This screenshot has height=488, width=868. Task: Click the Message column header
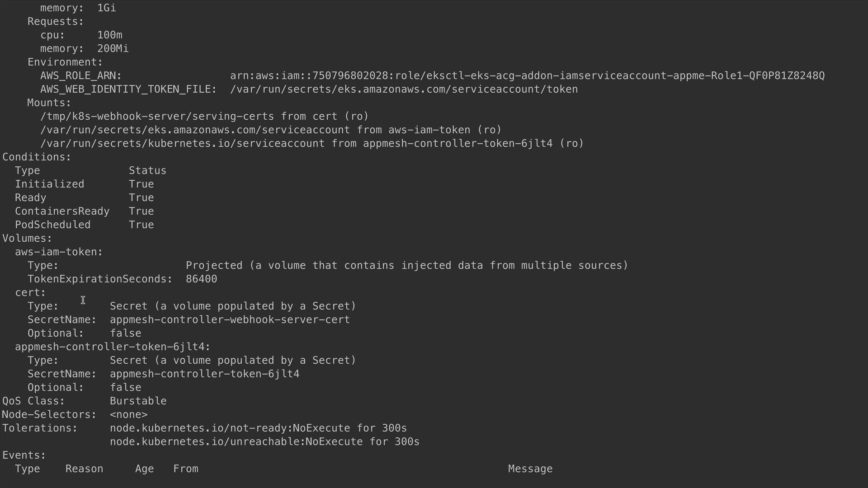tap(530, 469)
